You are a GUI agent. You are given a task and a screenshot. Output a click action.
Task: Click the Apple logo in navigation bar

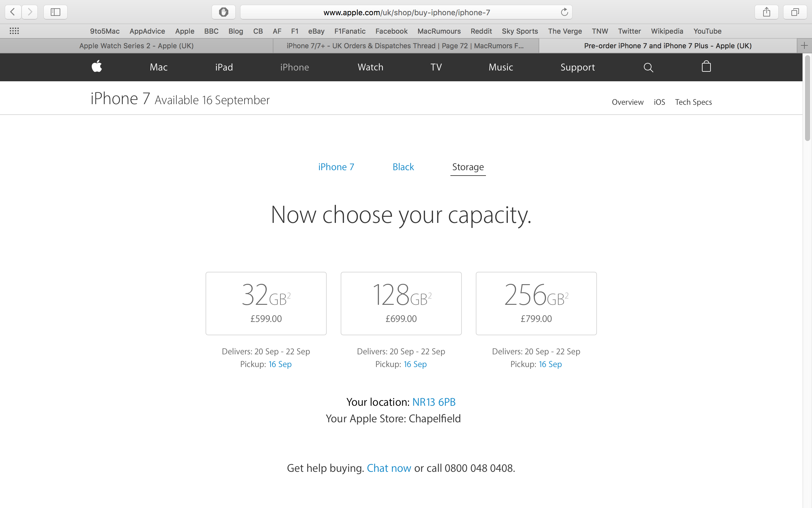(97, 66)
